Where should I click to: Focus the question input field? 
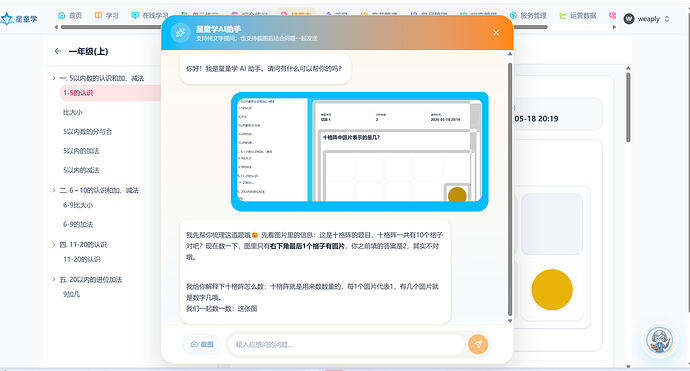[346, 344]
